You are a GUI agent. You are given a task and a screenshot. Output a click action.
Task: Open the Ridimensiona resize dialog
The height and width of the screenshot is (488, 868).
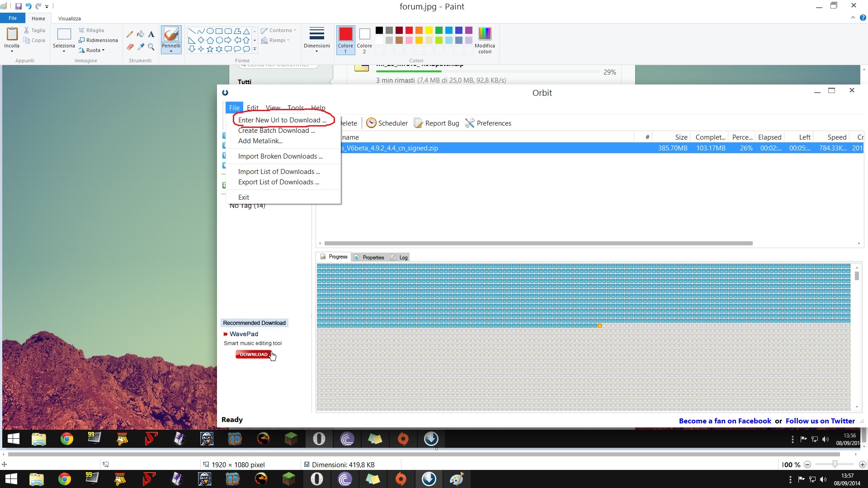98,40
